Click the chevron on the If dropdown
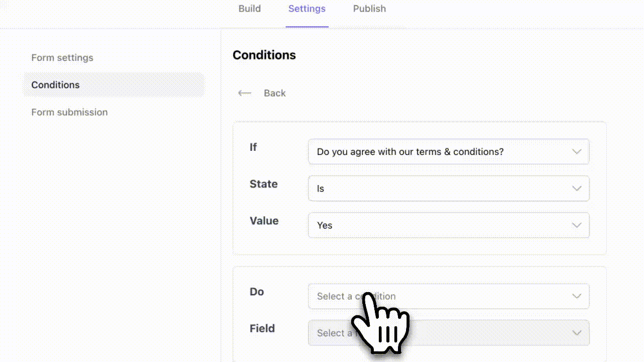This screenshot has height=362, width=644. (577, 151)
